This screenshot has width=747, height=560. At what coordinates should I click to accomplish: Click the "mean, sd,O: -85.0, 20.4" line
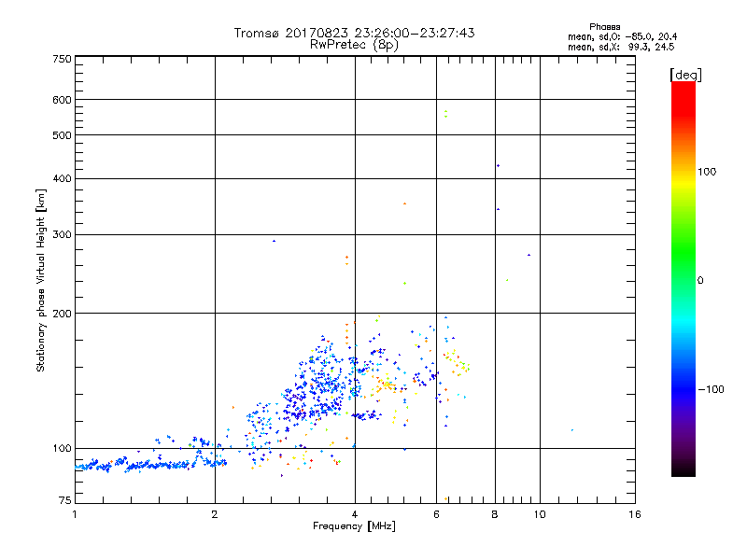(x=622, y=36)
